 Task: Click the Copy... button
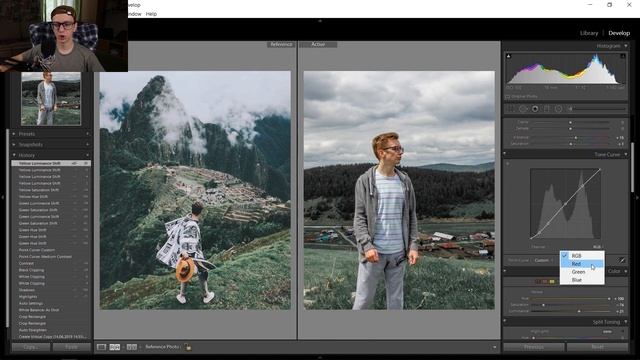click(x=31, y=347)
